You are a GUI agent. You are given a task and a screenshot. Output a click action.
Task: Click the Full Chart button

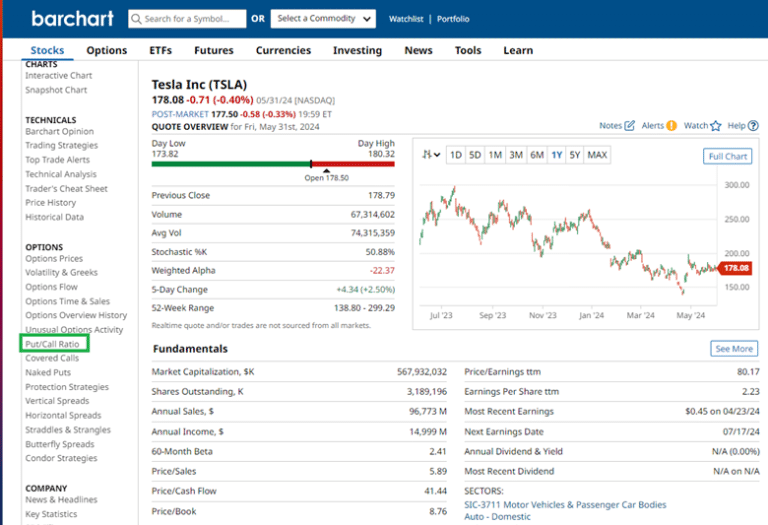pyautogui.click(x=727, y=156)
